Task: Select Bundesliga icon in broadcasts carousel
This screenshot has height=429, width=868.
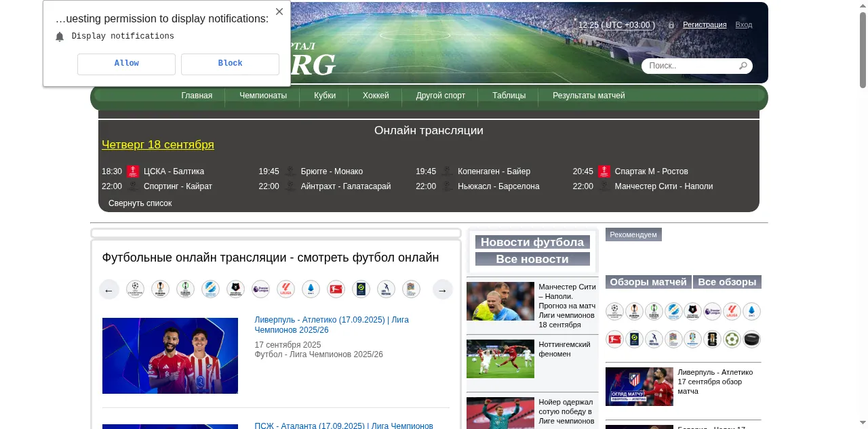Action: 336,289
